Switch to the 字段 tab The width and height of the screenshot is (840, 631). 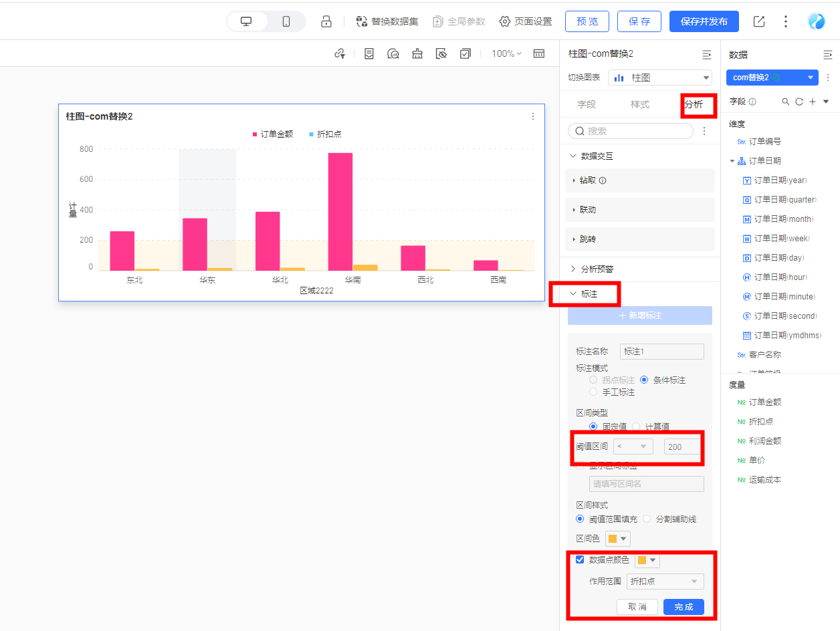tap(587, 105)
